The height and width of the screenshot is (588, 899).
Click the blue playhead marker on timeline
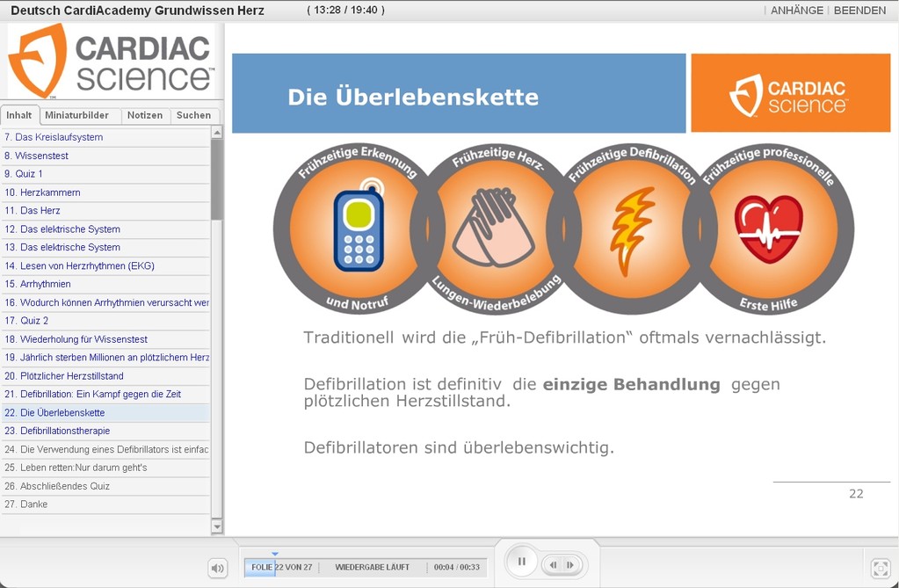(275, 554)
